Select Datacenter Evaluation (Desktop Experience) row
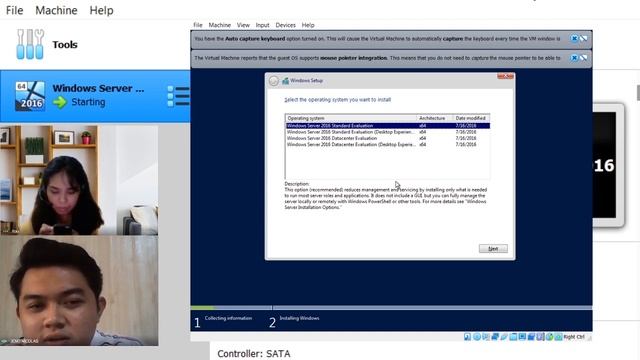This screenshot has height=360, width=640. 387,144
